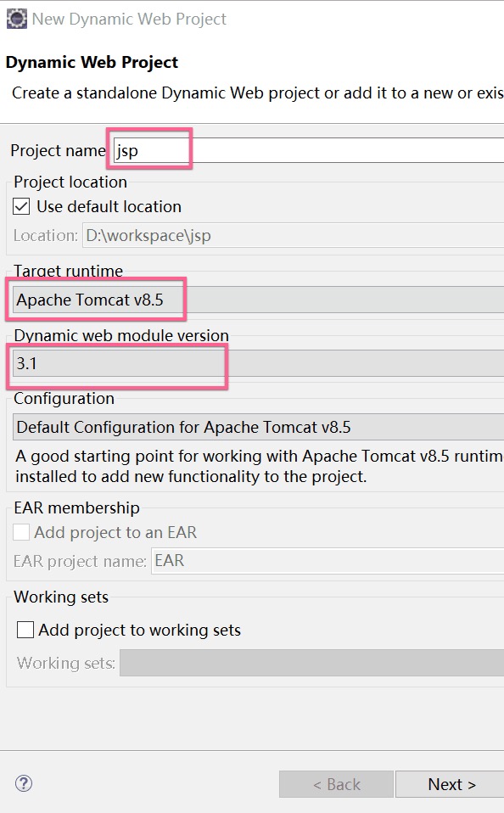Expand Dynamic web module version 3.1 dropdown

(x=258, y=363)
